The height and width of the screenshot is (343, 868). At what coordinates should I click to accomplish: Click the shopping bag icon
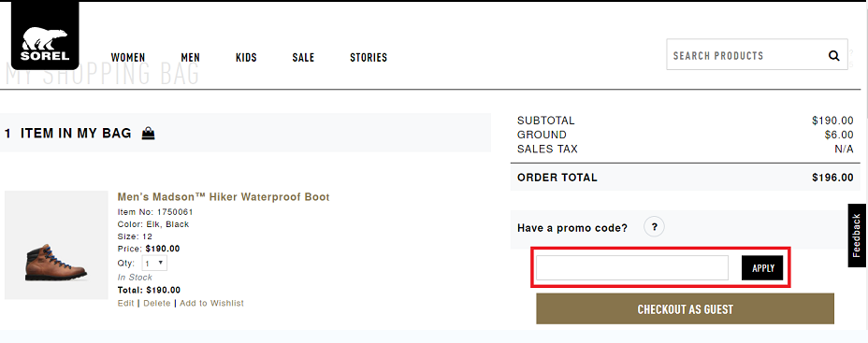pyautogui.click(x=149, y=134)
